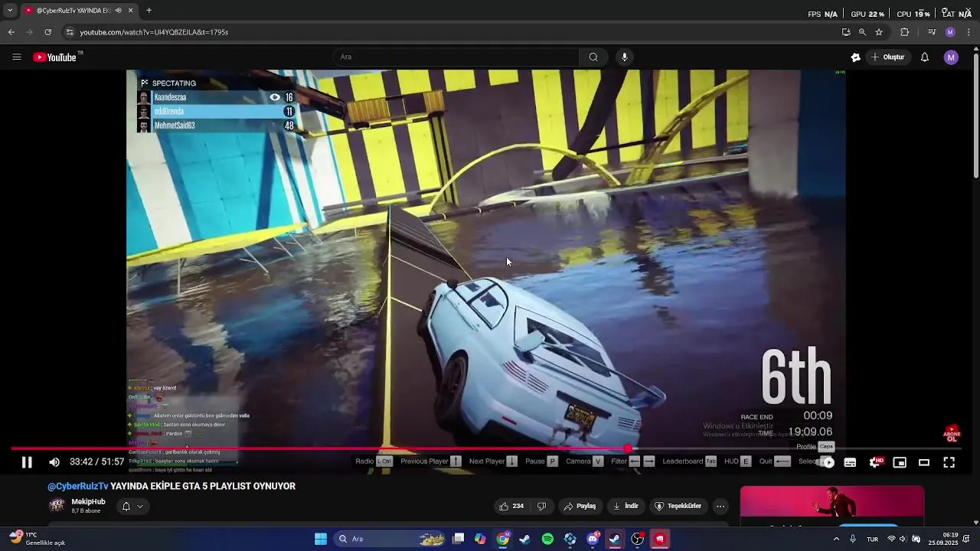This screenshot has height=551, width=980.
Task: Open OBS Studio from the taskbar
Action: click(637, 539)
